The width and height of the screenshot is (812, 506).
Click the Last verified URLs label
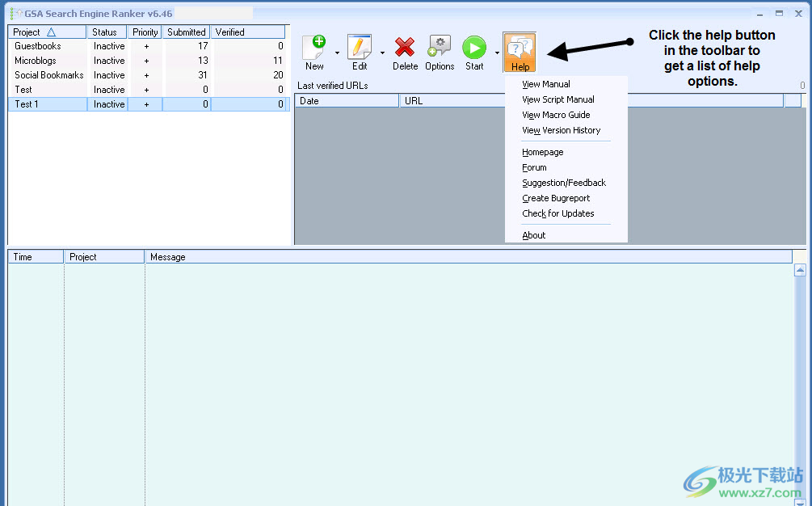click(x=332, y=86)
